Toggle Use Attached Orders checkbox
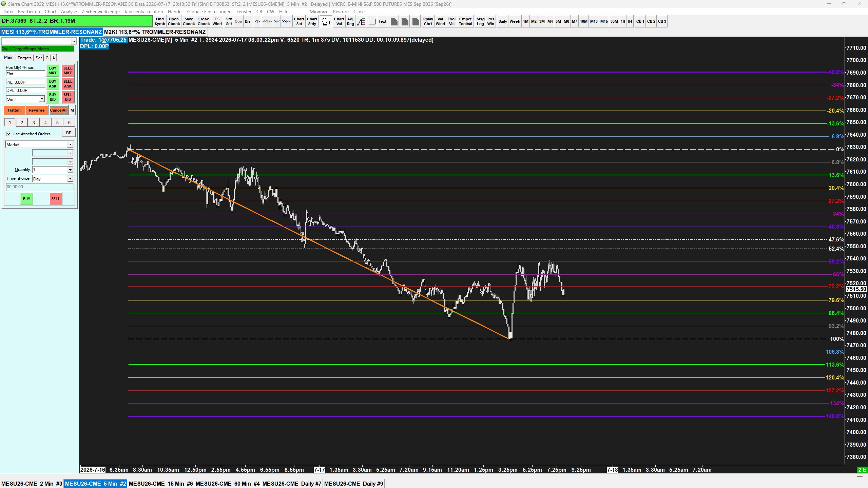This screenshot has width=868, height=488. click(x=8, y=134)
